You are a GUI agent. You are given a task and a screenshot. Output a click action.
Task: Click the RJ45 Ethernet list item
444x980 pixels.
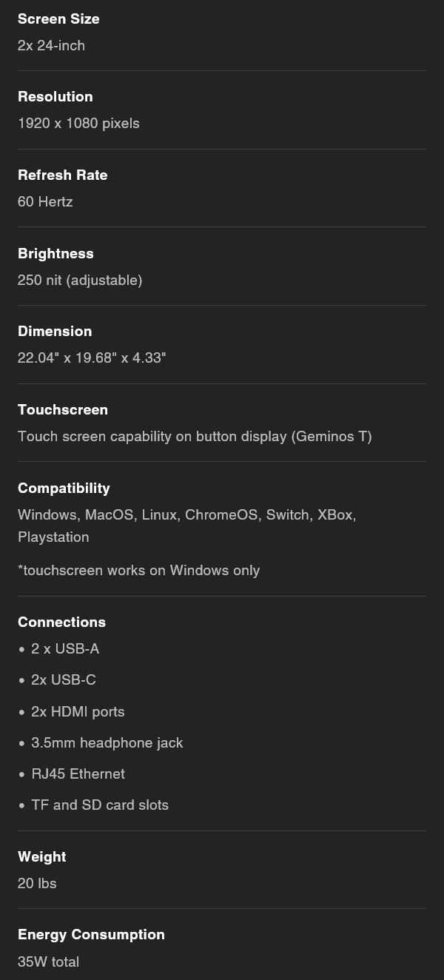[78, 774]
